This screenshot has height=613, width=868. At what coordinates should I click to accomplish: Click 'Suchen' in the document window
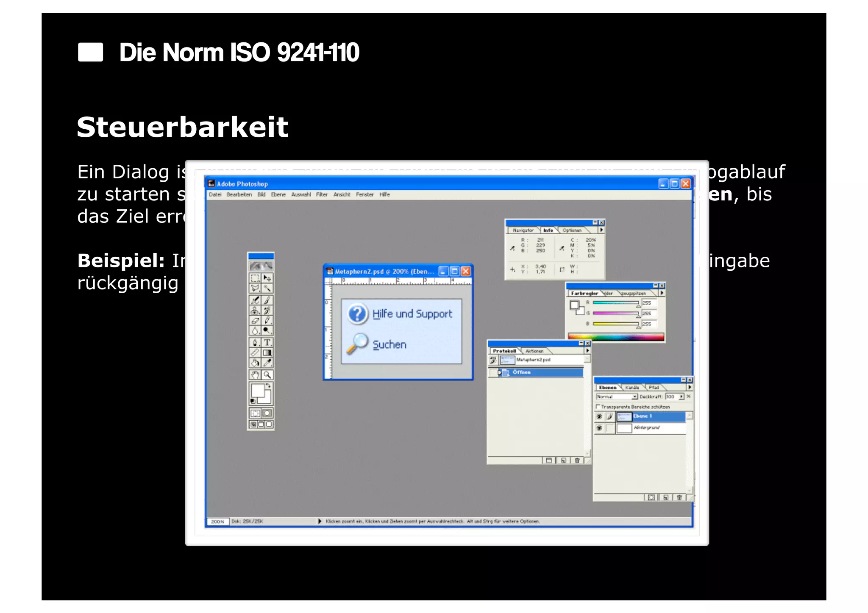[389, 345]
